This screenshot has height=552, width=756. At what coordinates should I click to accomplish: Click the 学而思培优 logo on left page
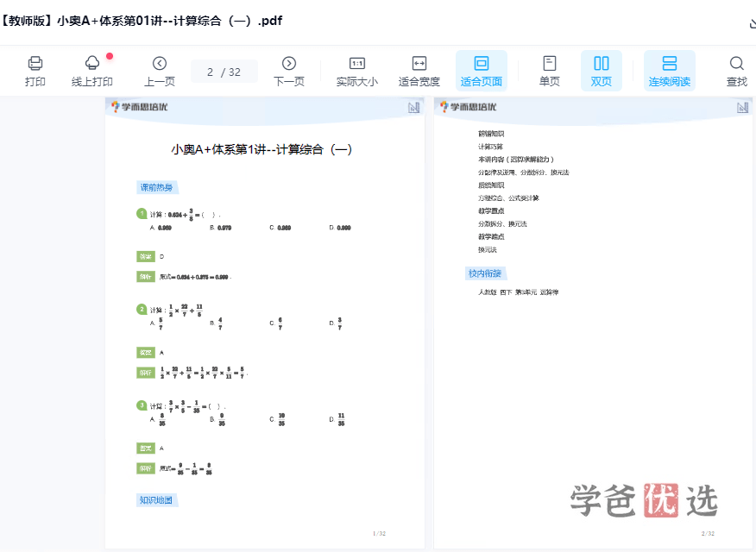(x=139, y=107)
